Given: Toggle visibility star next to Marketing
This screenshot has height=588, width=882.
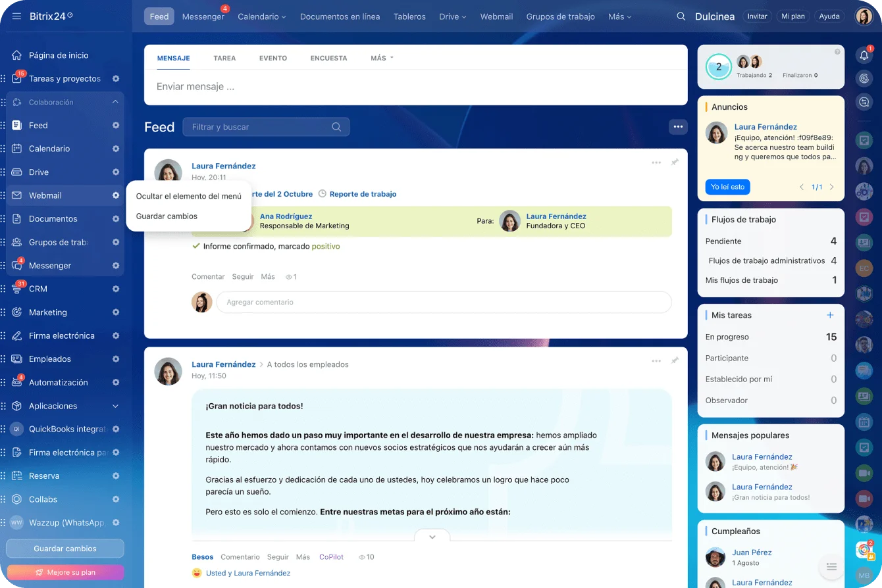Looking at the screenshot, I should click(116, 312).
